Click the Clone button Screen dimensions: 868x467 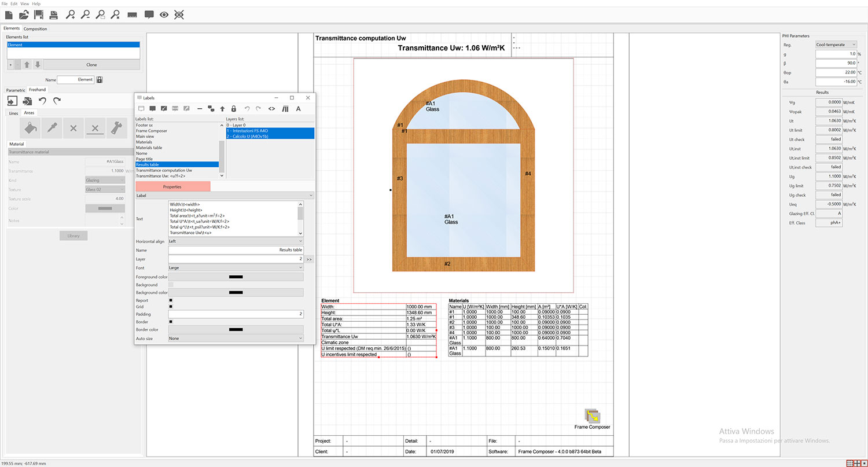91,65
